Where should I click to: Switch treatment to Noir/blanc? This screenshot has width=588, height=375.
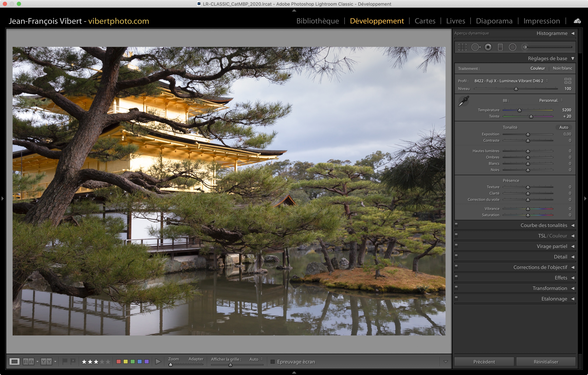(x=562, y=68)
